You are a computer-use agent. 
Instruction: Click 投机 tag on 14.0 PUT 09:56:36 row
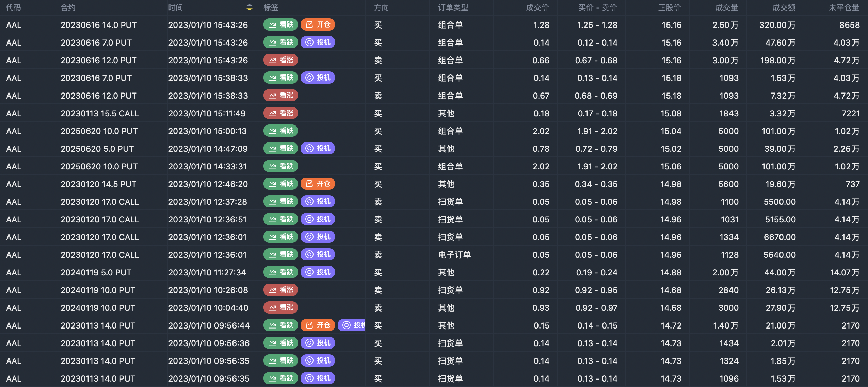tap(318, 343)
